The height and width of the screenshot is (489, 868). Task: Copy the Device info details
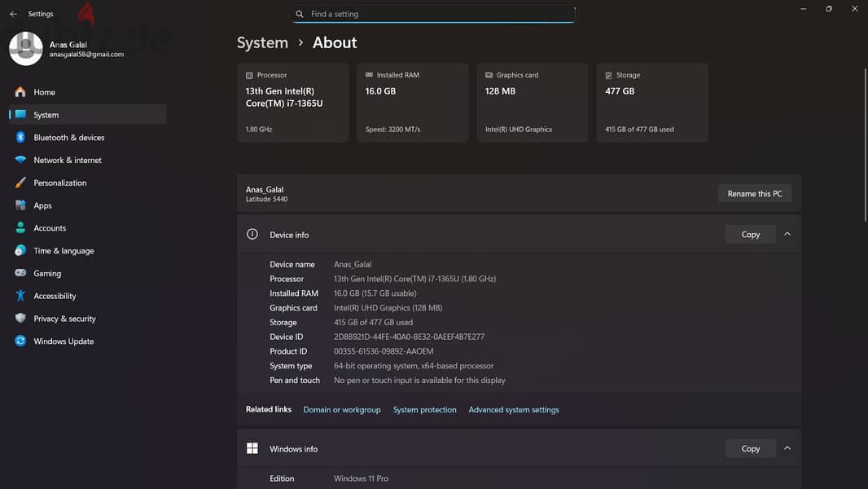[751, 234]
